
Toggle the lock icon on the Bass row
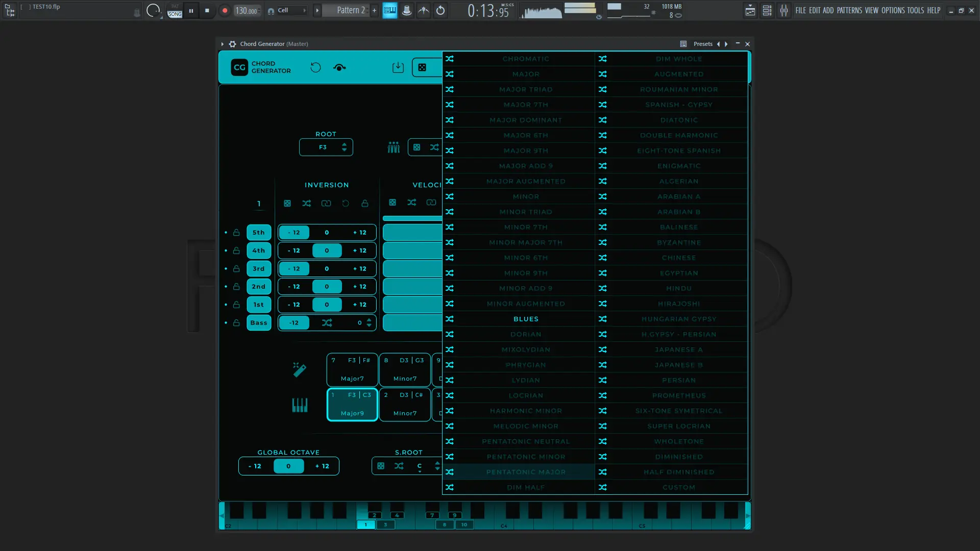coord(236,323)
